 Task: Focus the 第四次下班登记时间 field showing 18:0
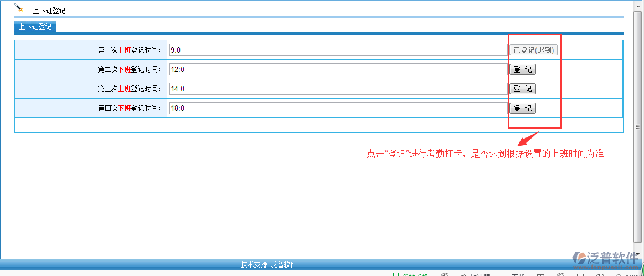pyautogui.click(x=338, y=108)
